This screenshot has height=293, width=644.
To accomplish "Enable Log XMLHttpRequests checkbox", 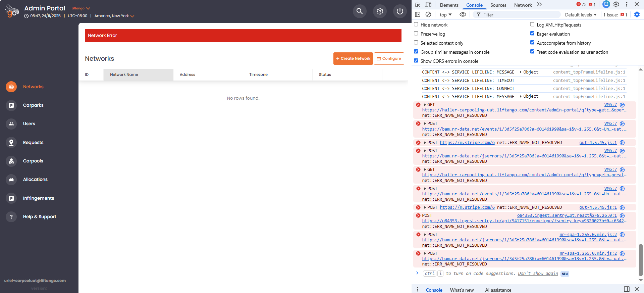I will [x=532, y=25].
